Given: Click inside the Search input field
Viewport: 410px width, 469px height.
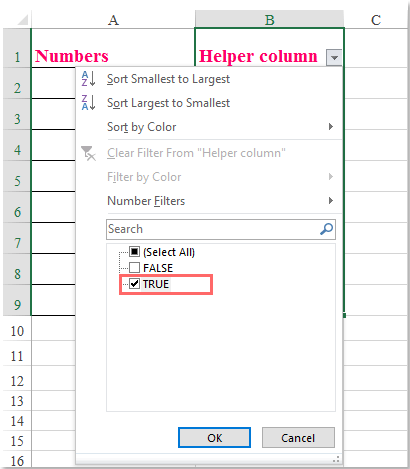Looking at the screenshot, I should (x=213, y=229).
